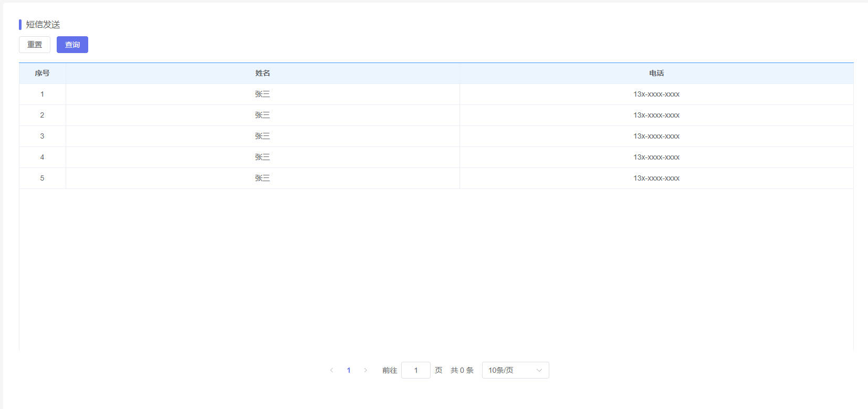Click the 共 0 条 total count label
The width and height of the screenshot is (868, 409).
[462, 370]
